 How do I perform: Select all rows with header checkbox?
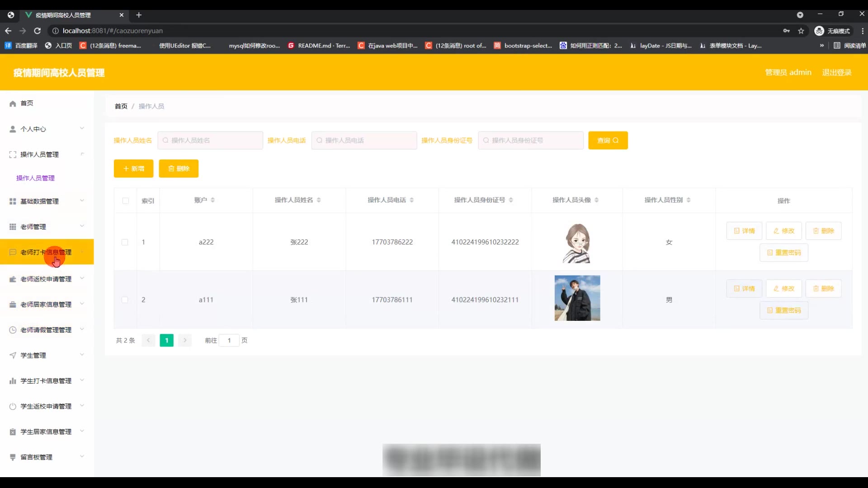pos(126,201)
